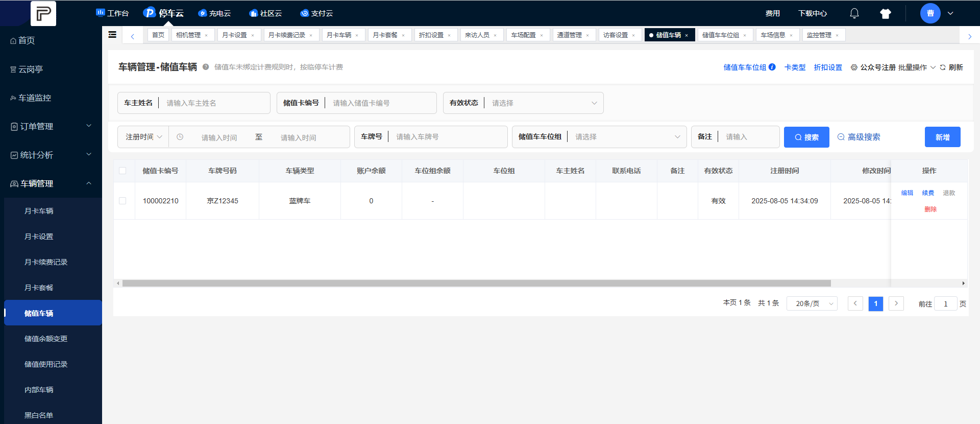This screenshot has height=424, width=980.
Task: Click the horizontal table scrollbar
Action: (477, 283)
